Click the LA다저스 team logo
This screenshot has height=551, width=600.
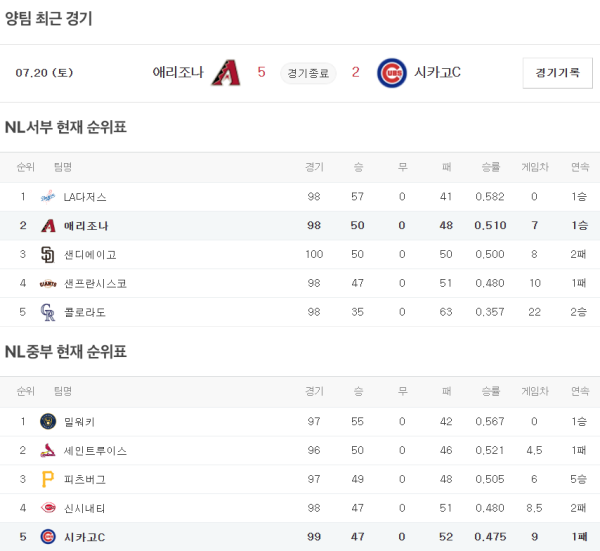tap(47, 197)
